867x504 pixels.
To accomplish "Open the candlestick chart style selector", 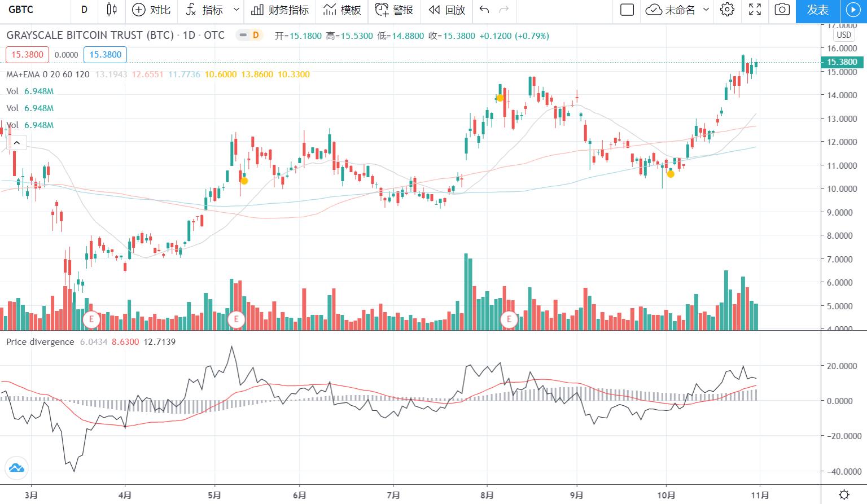I will tap(112, 10).
